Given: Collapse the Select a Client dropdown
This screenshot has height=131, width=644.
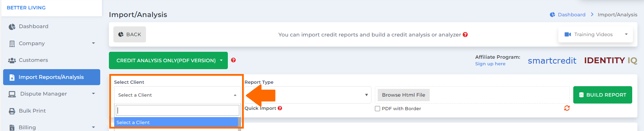Looking at the screenshot, I should [x=178, y=95].
